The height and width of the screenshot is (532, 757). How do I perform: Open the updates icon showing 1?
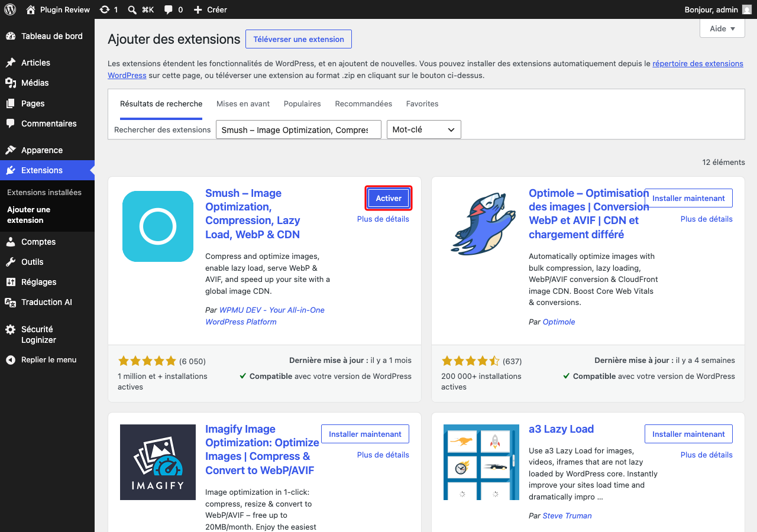(x=105, y=9)
